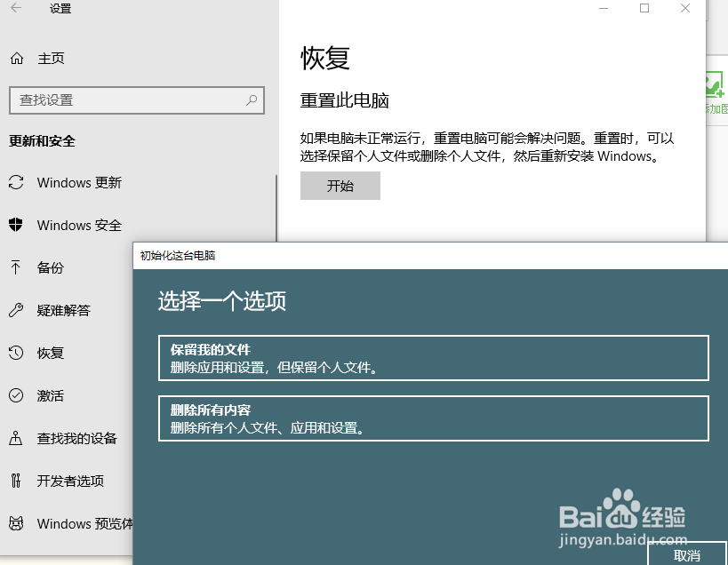This screenshot has width=728, height=565.
Task: Open 备份 settings page
Action: tap(50, 267)
